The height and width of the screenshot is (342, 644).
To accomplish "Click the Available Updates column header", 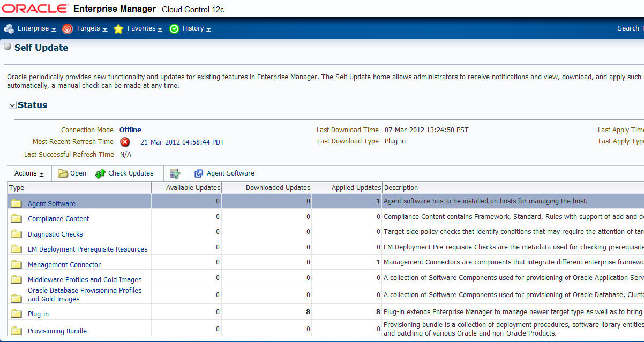I will [x=186, y=188].
